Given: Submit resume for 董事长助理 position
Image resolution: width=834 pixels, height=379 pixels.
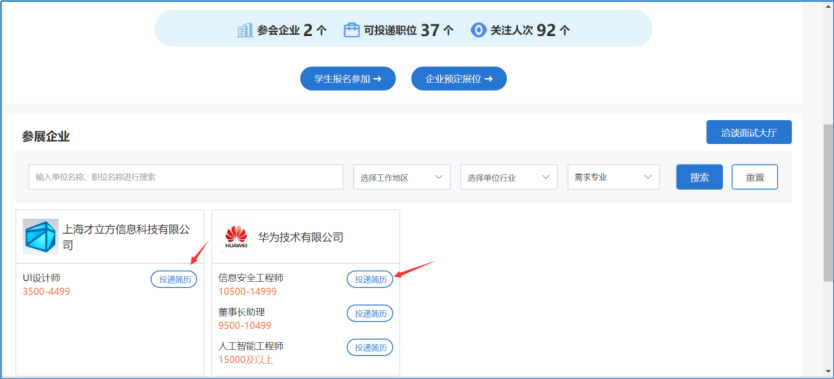Looking at the screenshot, I should [x=370, y=313].
